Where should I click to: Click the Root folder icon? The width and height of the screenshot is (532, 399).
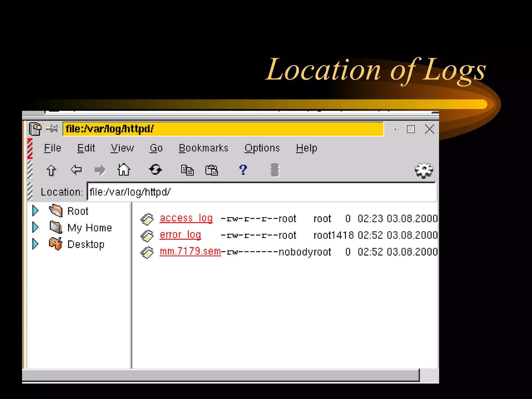click(56, 210)
